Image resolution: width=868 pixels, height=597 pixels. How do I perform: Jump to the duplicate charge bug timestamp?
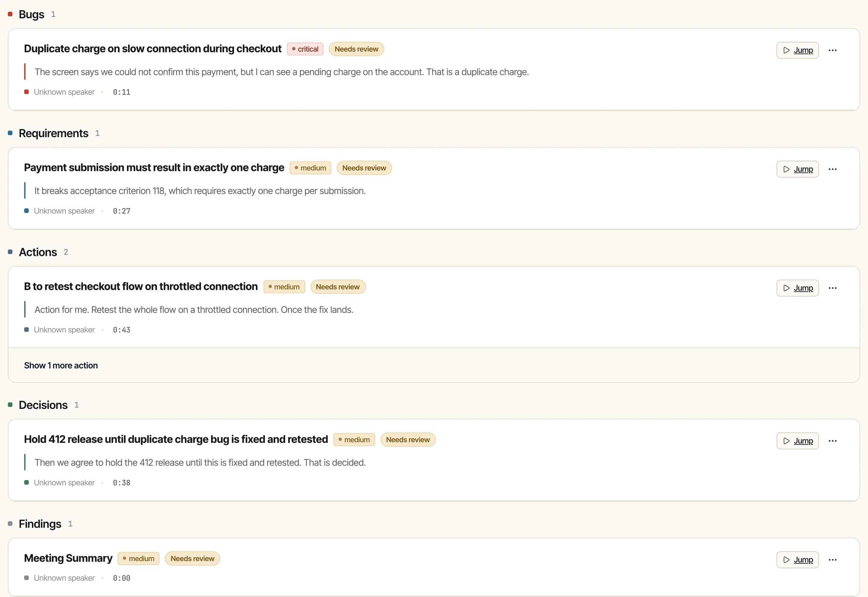(x=797, y=50)
